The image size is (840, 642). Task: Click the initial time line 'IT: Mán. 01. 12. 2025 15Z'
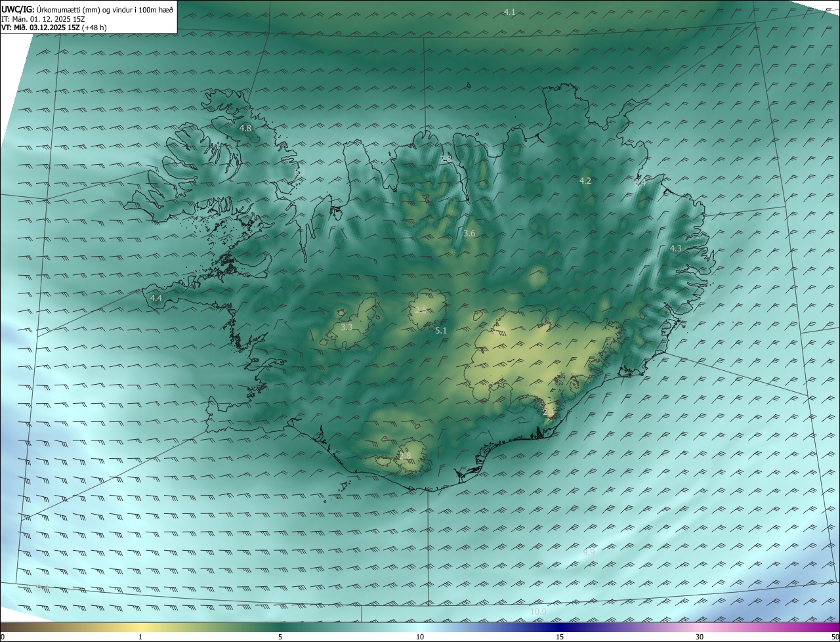click(x=43, y=19)
